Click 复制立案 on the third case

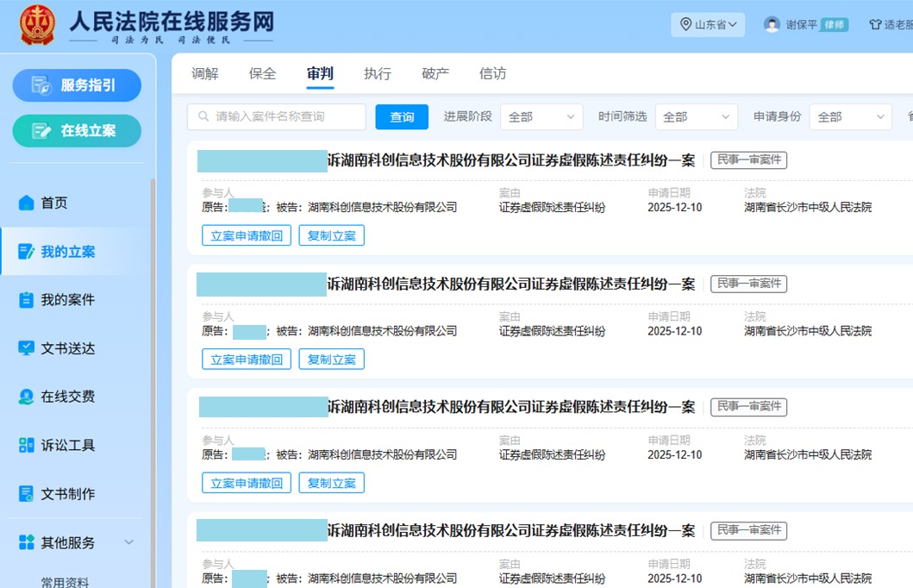click(331, 483)
